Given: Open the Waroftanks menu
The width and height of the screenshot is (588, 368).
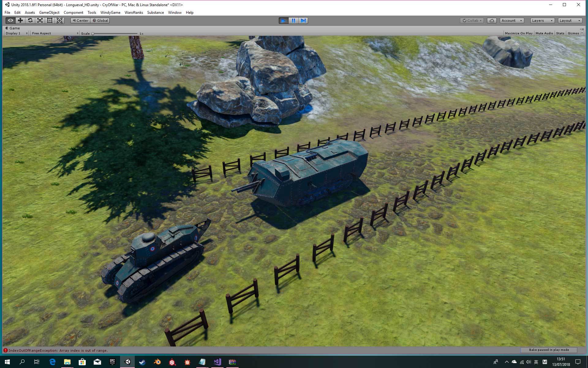Looking at the screenshot, I should [134, 13].
